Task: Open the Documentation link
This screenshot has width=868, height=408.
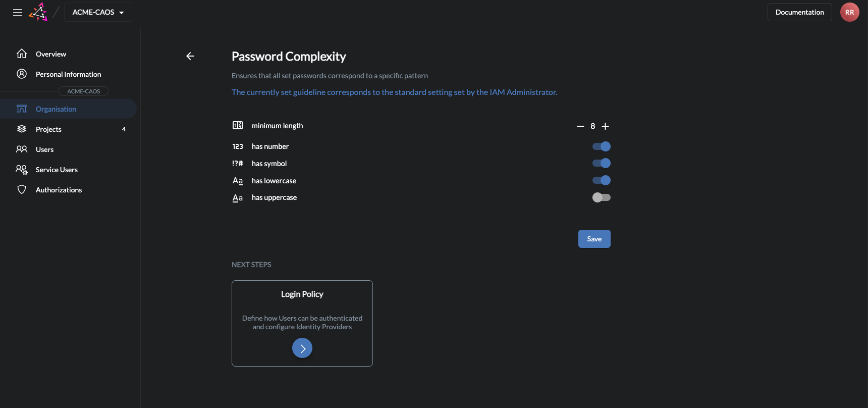Action: coord(799,12)
